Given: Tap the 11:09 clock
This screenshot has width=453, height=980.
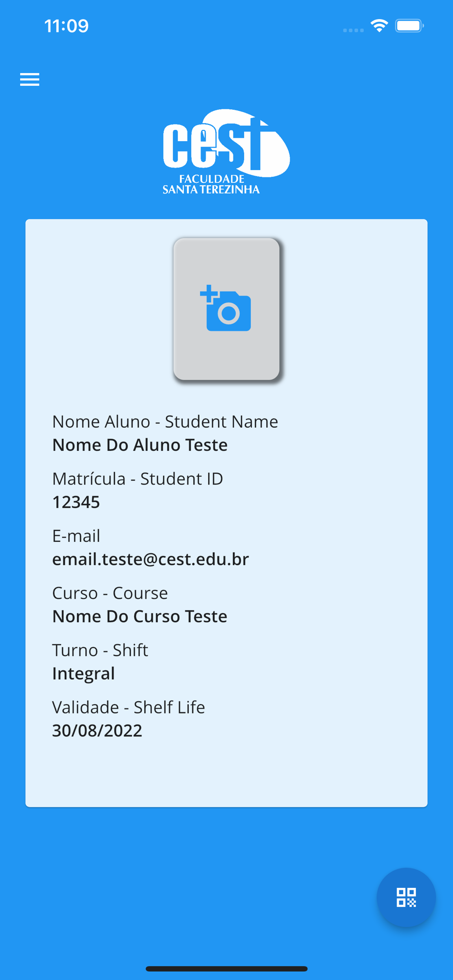Looking at the screenshot, I should 66,26.
